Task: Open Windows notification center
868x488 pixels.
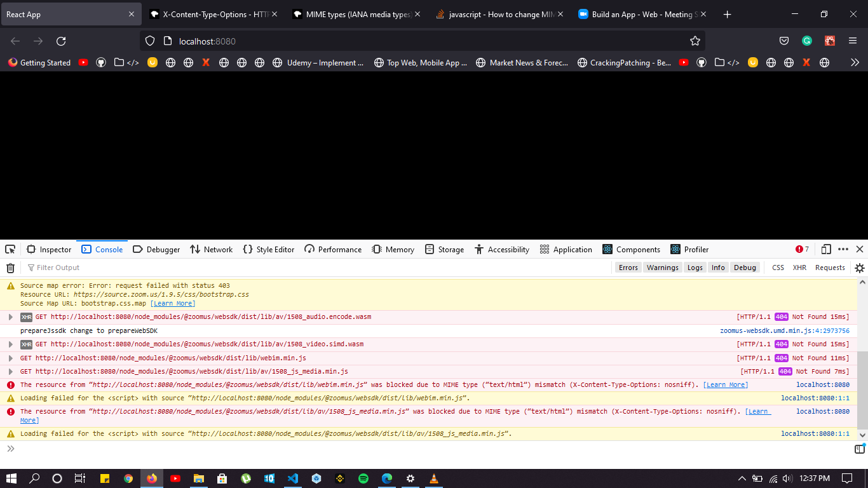Action: click(x=847, y=478)
